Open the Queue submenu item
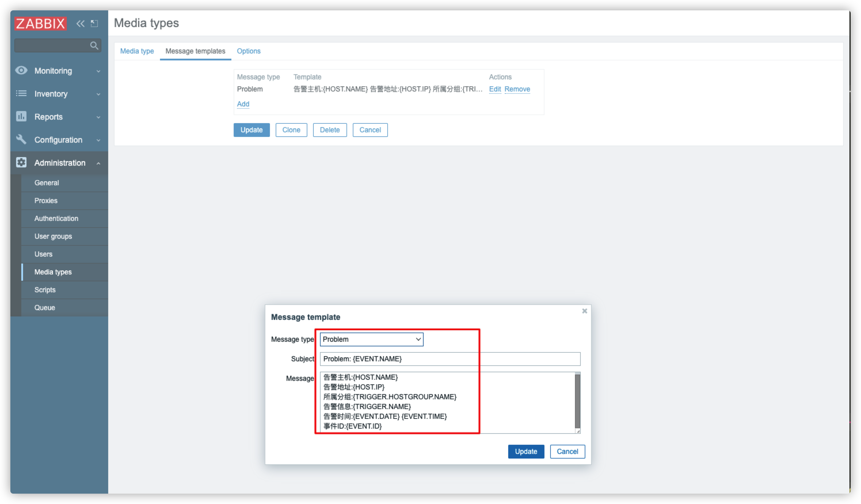Image resolution: width=861 pixels, height=504 pixels. tap(64, 307)
